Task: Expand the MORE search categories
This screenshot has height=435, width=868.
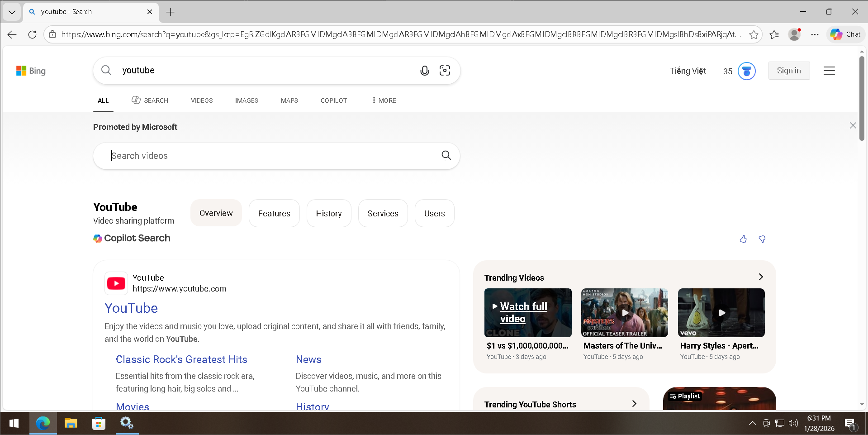Action: (x=384, y=100)
